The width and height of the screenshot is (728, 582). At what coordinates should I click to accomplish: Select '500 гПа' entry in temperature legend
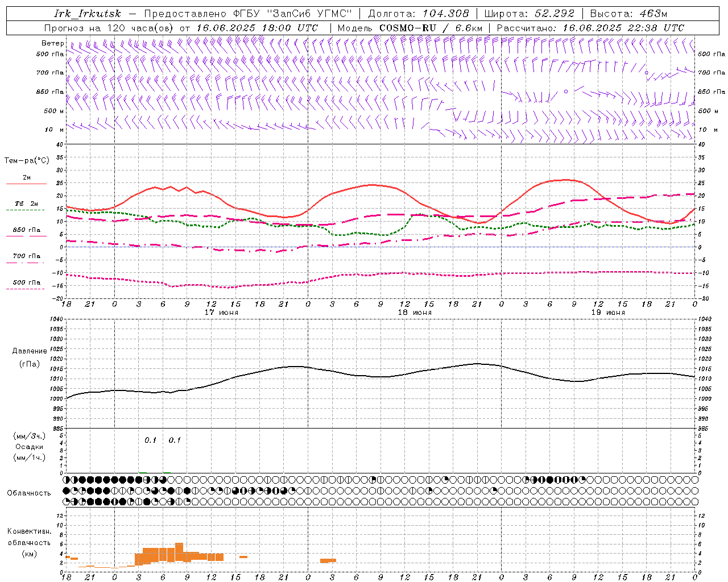coord(27,282)
